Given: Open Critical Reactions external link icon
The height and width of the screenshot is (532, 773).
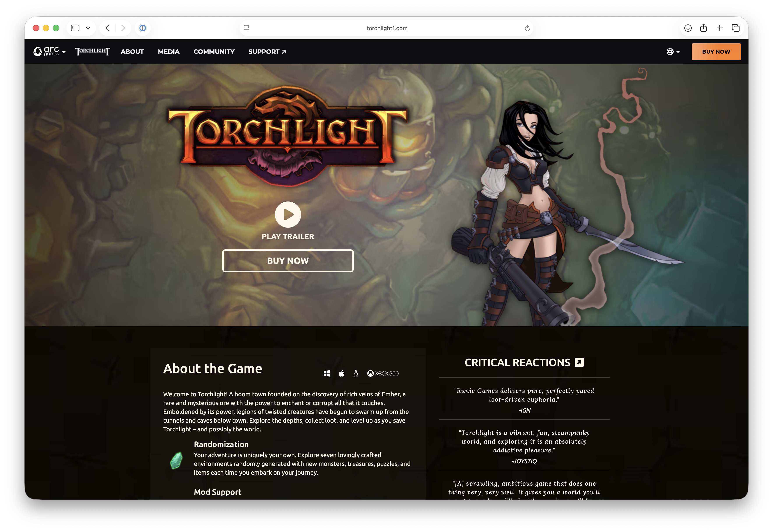Looking at the screenshot, I should coord(579,362).
